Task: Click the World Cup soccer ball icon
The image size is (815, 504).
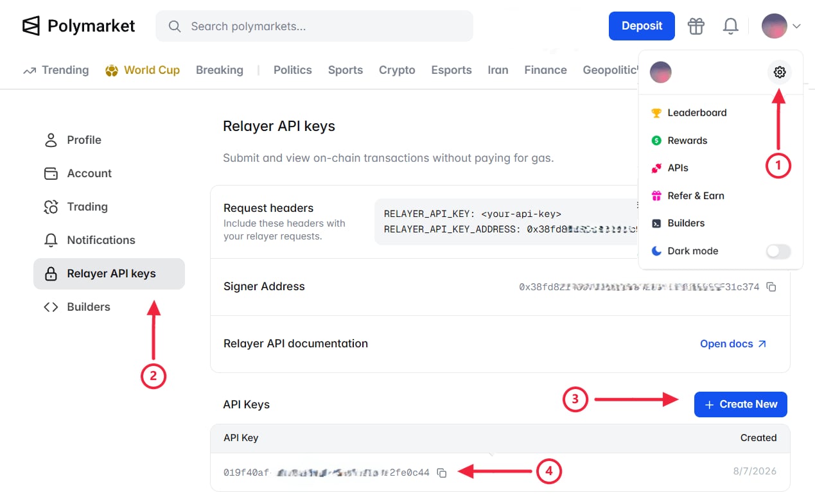Action: (112, 71)
